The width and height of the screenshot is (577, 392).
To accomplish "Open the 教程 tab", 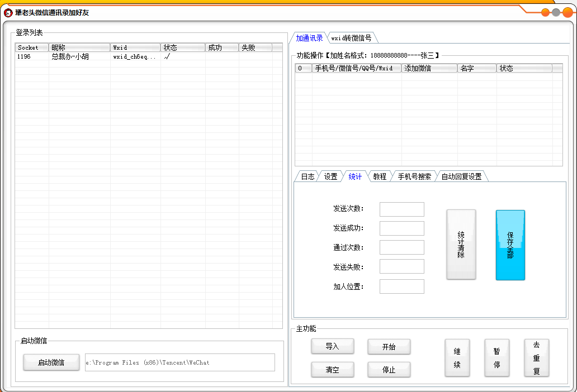I will (380, 176).
